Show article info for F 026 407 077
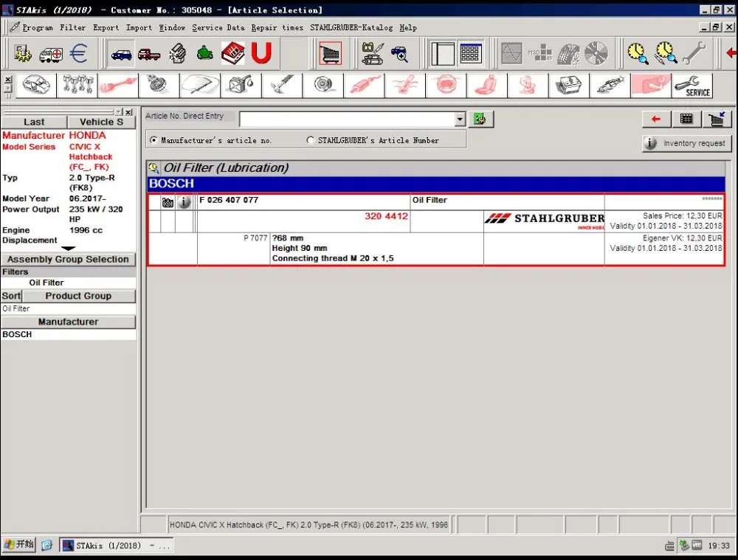The image size is (738, 560). pyautogui.click(x=184, y=202)
